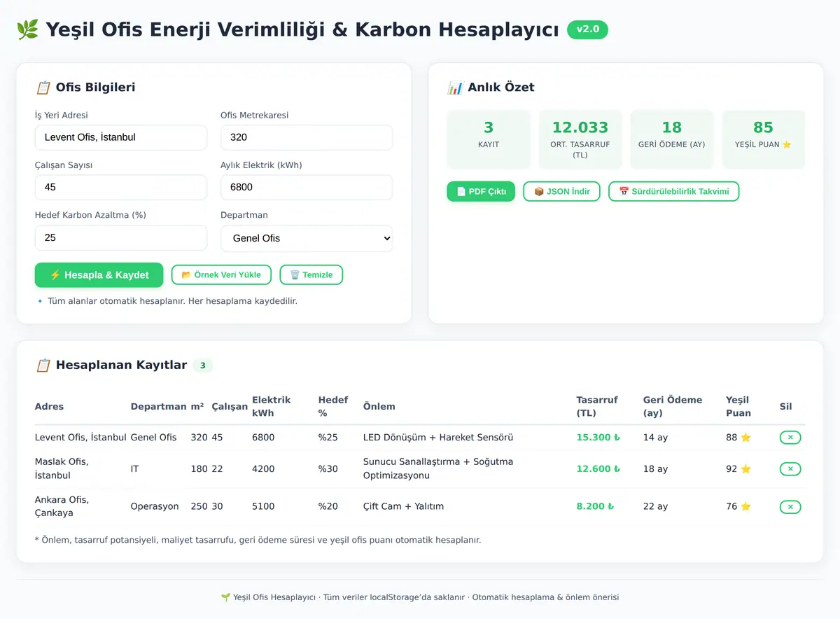Click the %30 target cell
840x619 pixels.
click(328, 469)
